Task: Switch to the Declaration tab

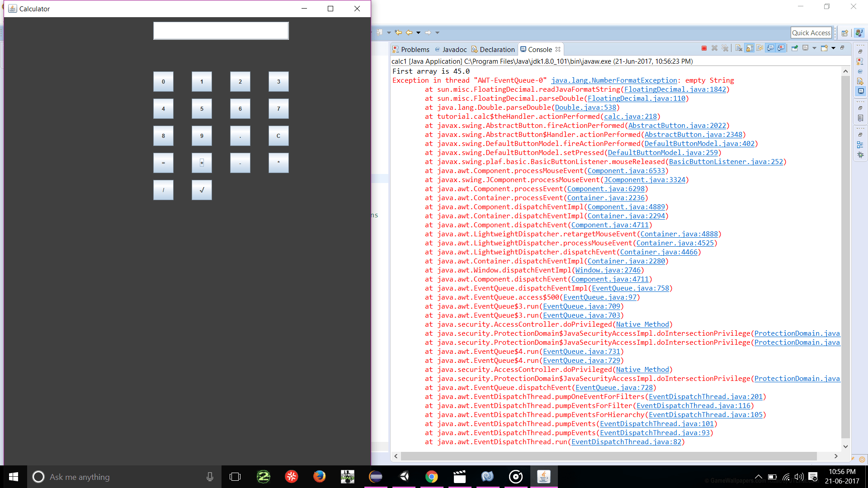Action: pos(493,49)
